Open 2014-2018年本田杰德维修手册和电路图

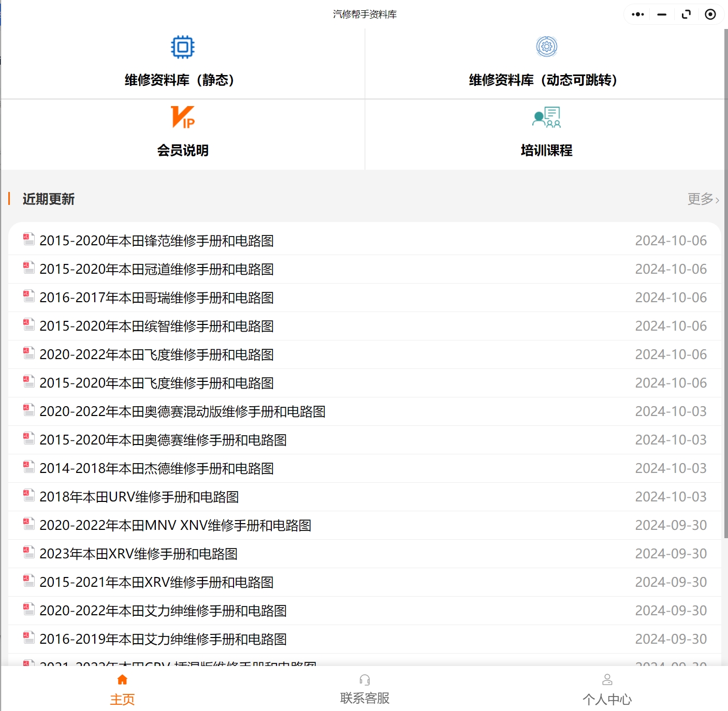(158, 468)
